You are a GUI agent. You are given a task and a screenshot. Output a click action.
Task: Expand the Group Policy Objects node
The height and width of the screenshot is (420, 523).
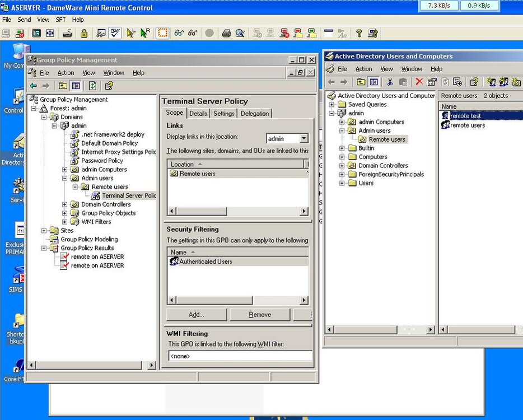click(65, 213)
